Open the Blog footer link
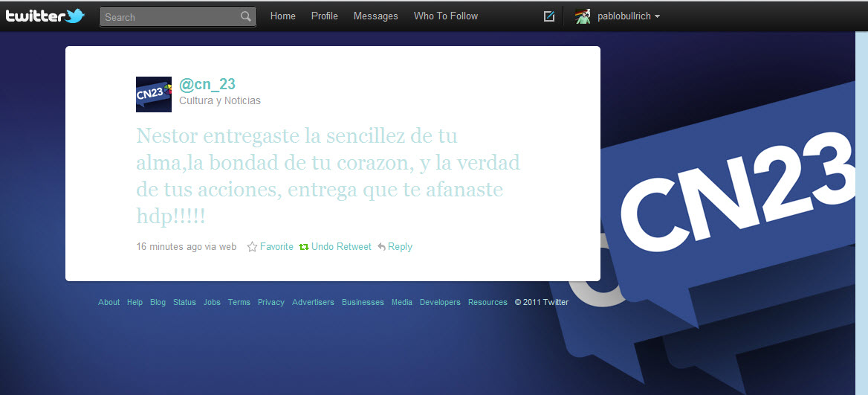This screenshot has width=868, height=395. 158,303
